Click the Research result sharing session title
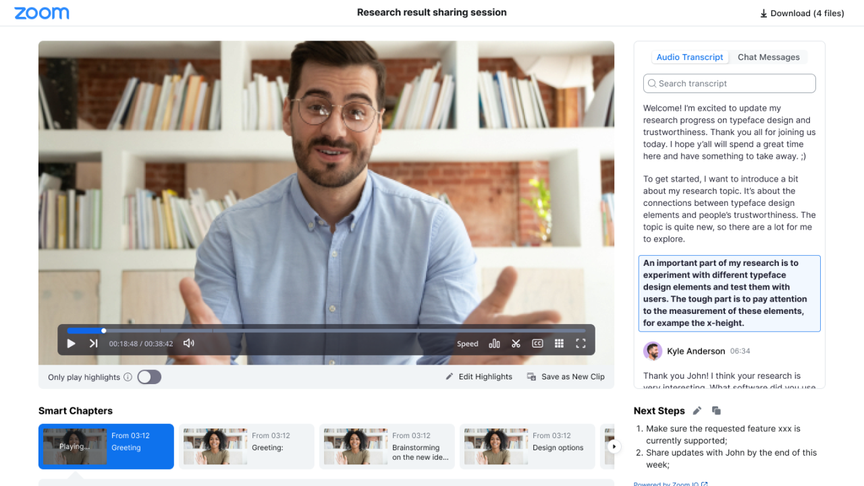The width and height of the screenshot is (864, 486). [431, 12]
